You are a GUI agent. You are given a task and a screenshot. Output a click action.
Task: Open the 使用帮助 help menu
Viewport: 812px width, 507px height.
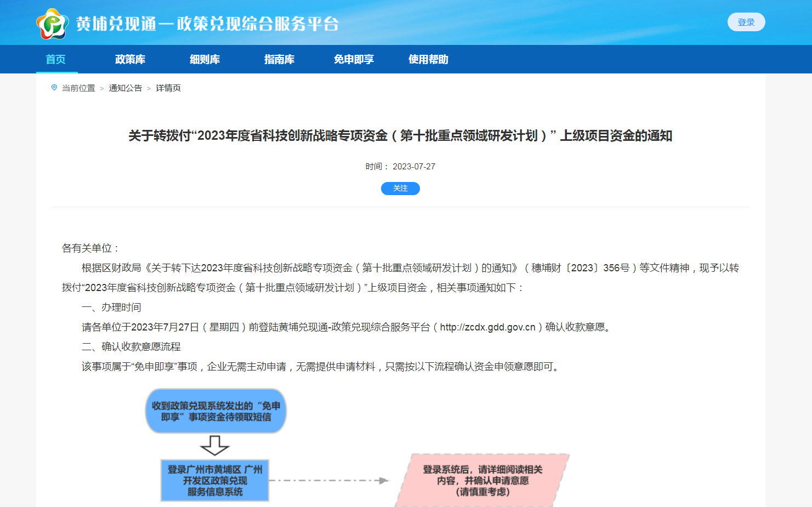coord(429,59)
